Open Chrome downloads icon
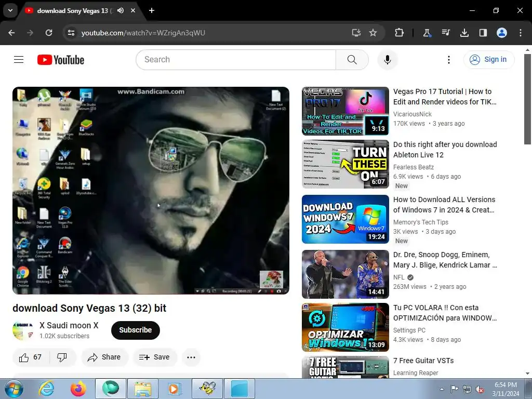532x399 pixels. 464,33
